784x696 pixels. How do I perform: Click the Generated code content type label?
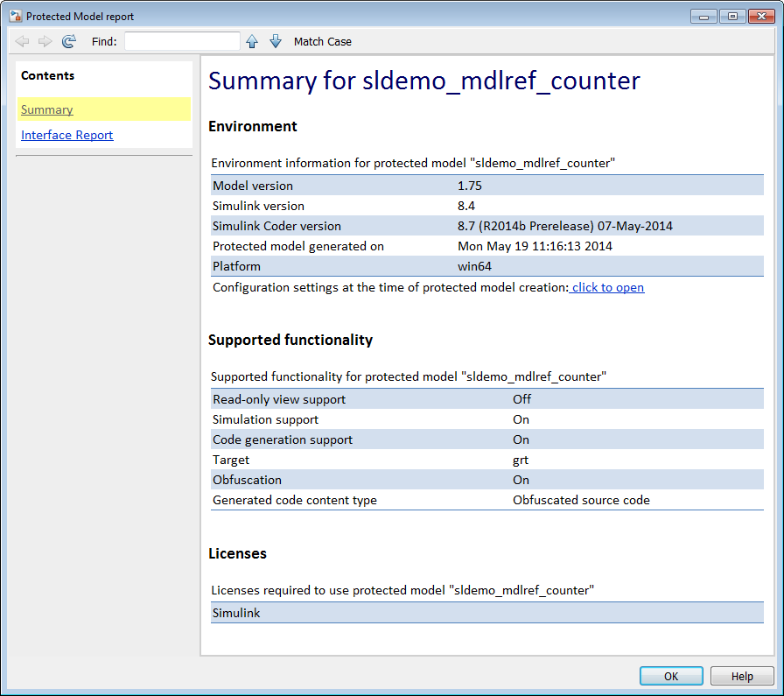[x=295, y=501]
